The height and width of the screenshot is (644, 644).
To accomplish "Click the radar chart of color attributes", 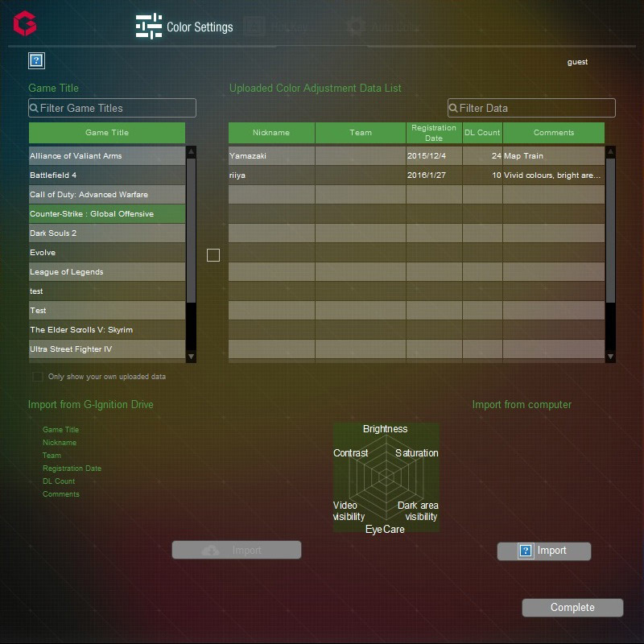I will (386, 477).
